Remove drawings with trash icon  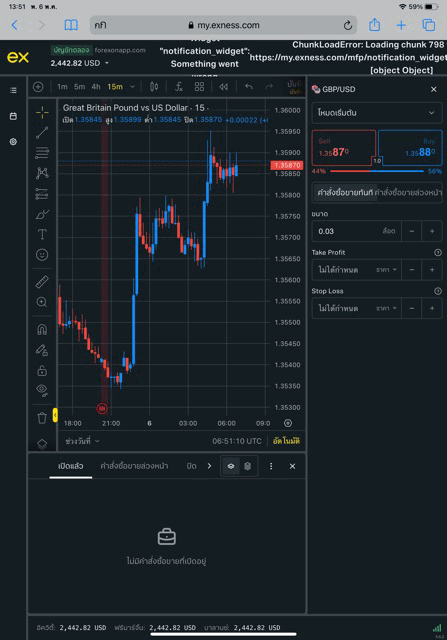tap(42, 418)
